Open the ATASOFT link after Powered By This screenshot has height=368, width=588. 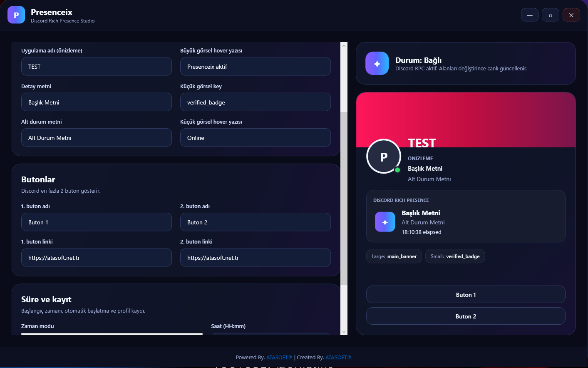pos(279,357)
